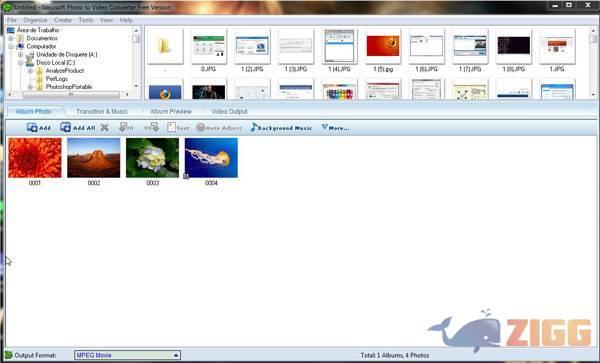The image size is (600, 363).
Task: Click the parent folder thumbnail in browser
Action: [165, 46]
